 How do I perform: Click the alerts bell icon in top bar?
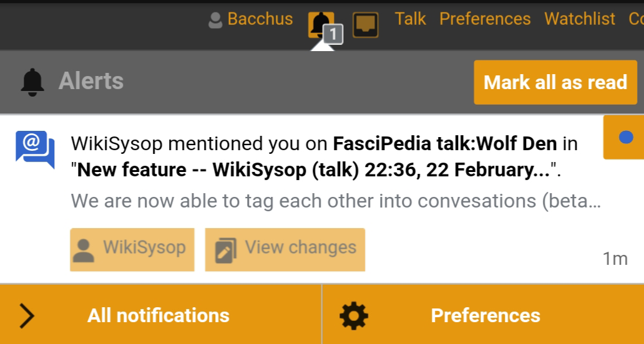320,24
